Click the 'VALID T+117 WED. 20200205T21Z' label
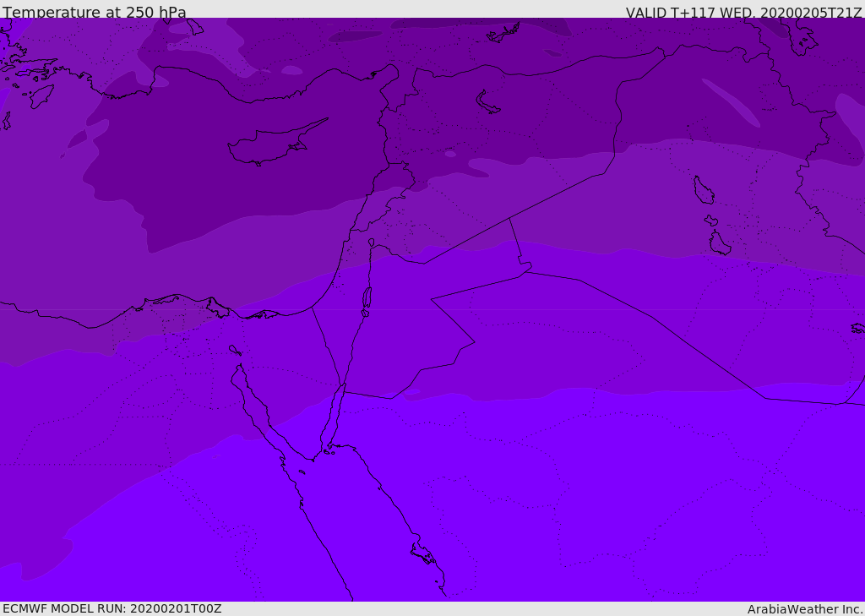The image size is (865, 616). 743,12
